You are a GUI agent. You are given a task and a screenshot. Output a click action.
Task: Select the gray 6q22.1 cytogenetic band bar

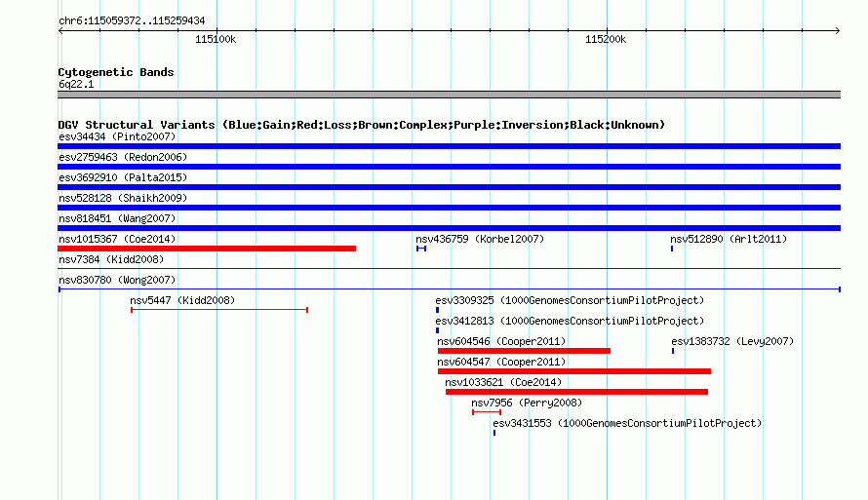(x=449, y=95)
